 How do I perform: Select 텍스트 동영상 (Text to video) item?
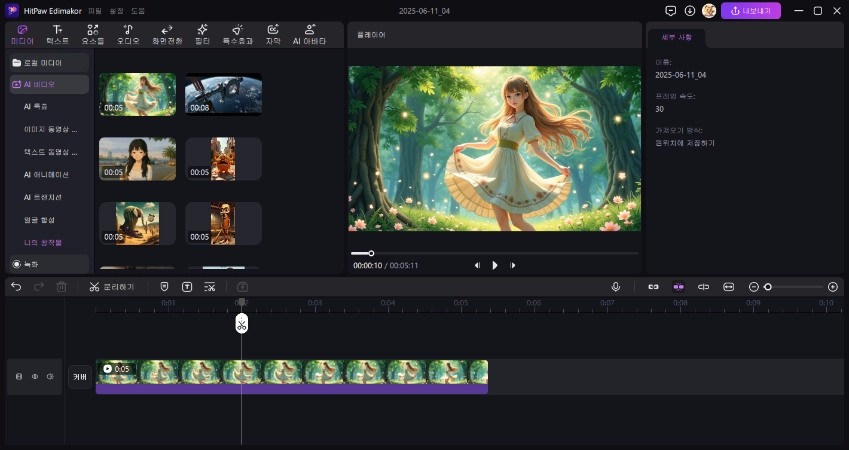[x=50, y=152]
